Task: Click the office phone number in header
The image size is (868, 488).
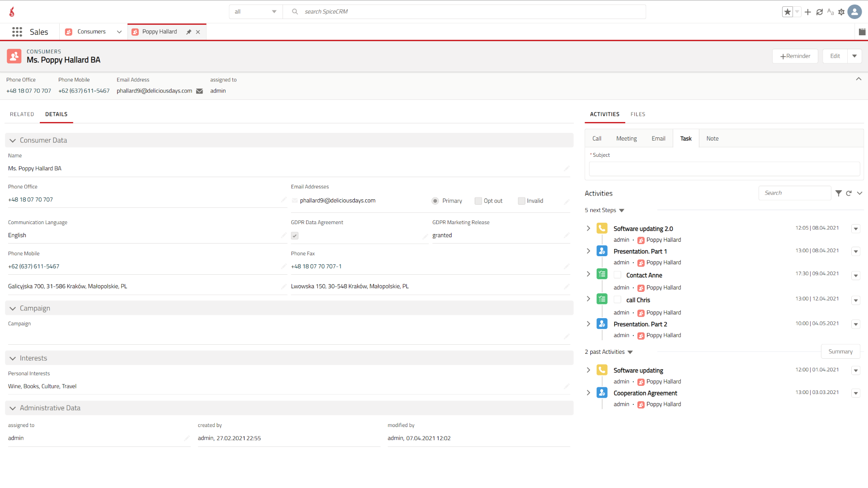Action: 28,91
